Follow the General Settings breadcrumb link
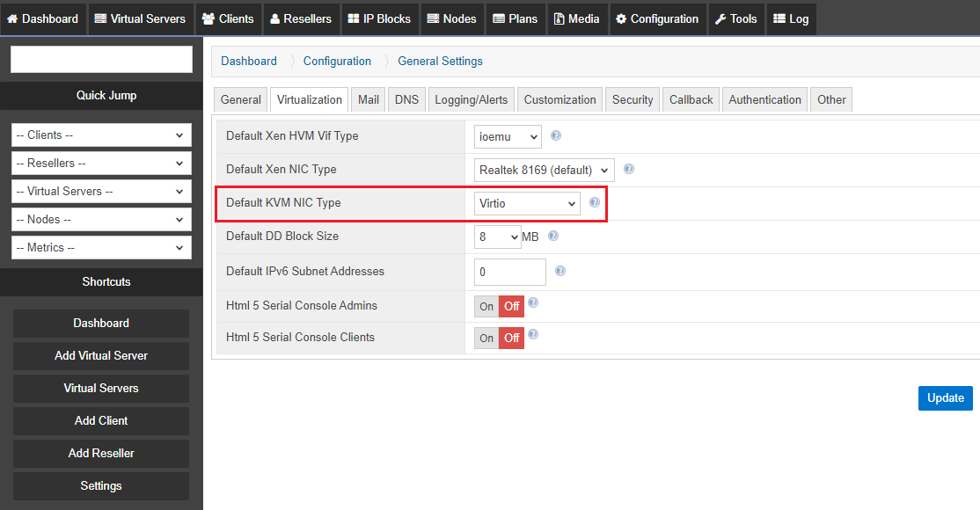This screenshot has width=980, height=510. tap(440, 62)
